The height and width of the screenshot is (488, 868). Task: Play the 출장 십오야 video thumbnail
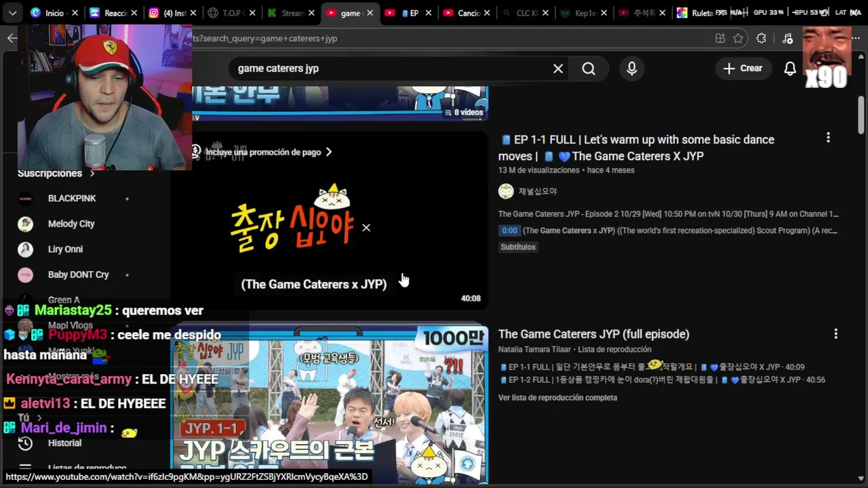(x=329, y=220)
